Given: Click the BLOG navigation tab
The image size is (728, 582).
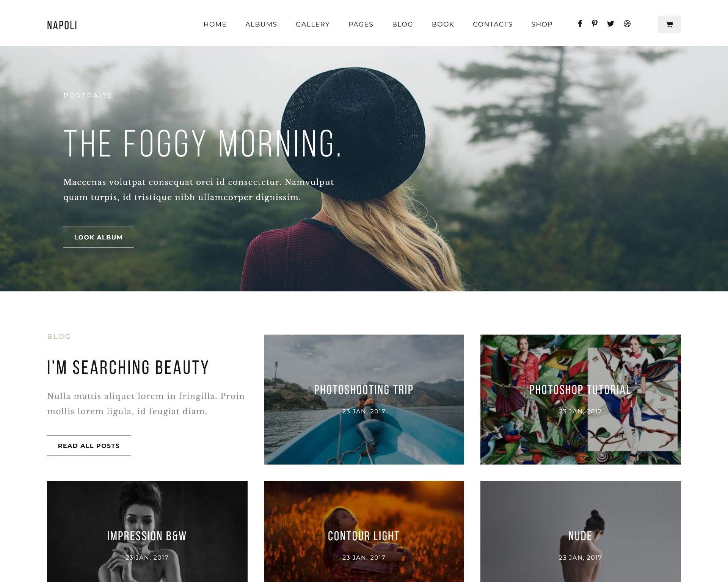Looking at the screenshot, I should [402, 24].
